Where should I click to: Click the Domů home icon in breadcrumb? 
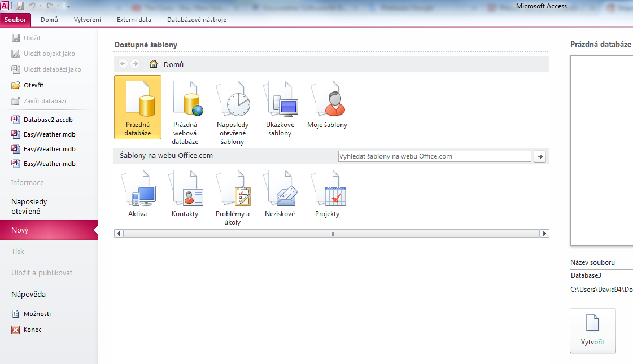154,64
